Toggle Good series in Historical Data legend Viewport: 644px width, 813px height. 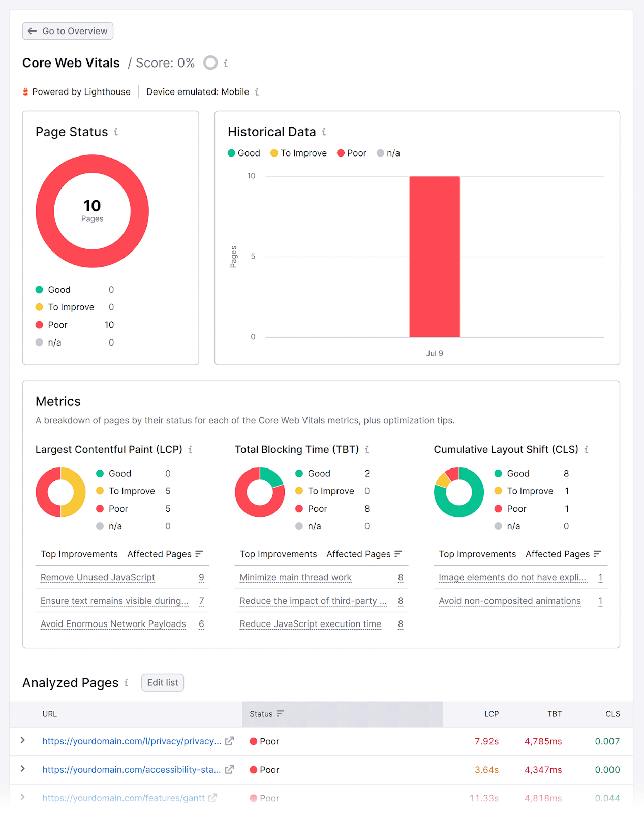click(244, 153)
